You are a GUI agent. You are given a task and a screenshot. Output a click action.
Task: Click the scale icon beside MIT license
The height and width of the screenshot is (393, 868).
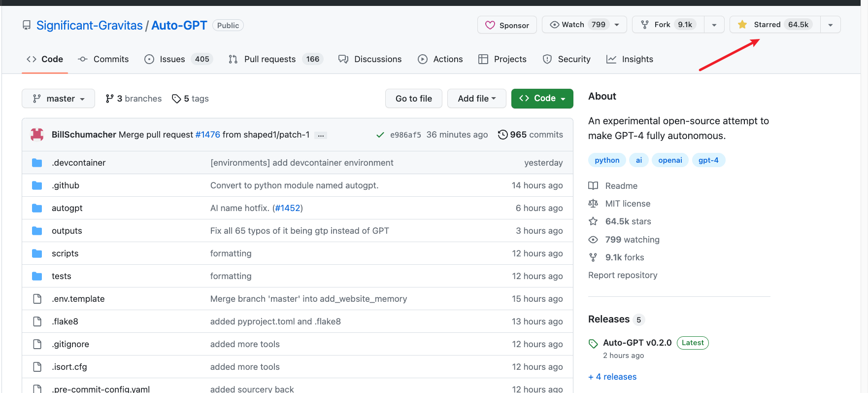[593, 204]
